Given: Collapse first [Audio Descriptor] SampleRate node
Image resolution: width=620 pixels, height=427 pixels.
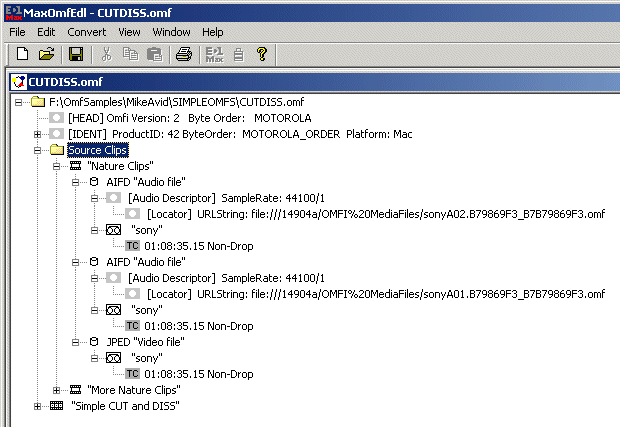Looking at the screenshot, I should coord(95,198).
